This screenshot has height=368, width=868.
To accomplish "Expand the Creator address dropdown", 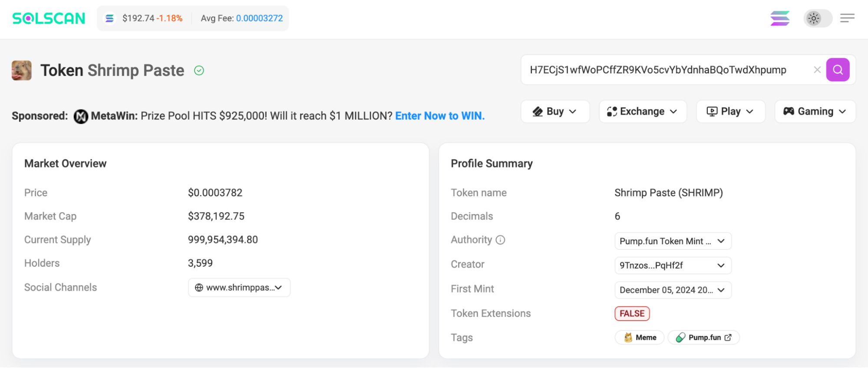I will click(x=673, y=265).
